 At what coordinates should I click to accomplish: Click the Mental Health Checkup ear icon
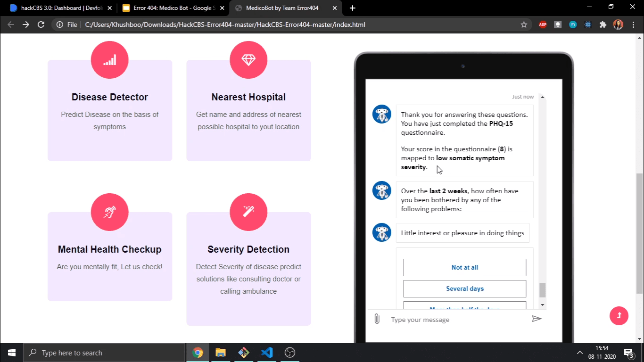(110, 212)
